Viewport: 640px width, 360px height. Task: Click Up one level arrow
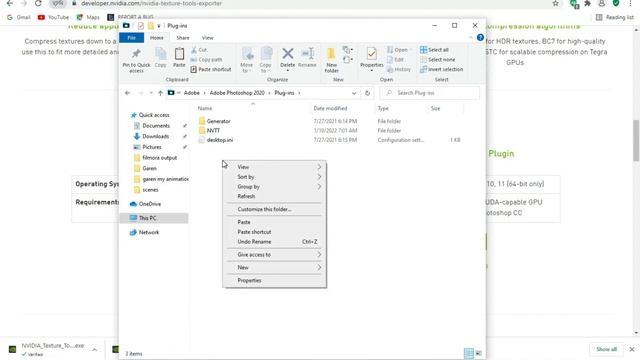click(160, 93)
